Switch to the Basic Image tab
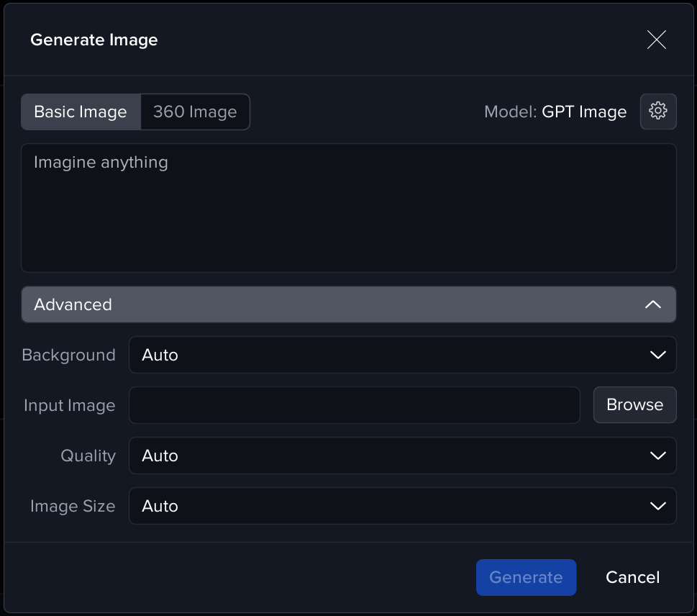Viewport: 697px width, 616px height. point(81,112)
